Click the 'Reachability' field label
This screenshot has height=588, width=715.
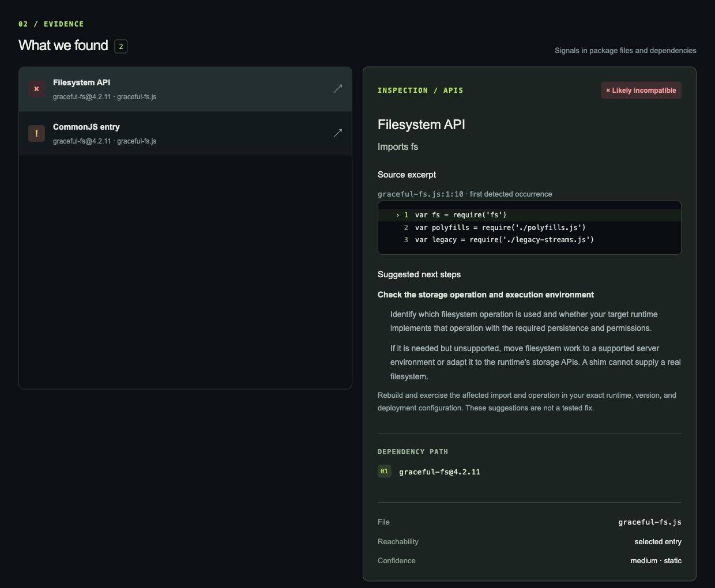(x=398, y=542)
